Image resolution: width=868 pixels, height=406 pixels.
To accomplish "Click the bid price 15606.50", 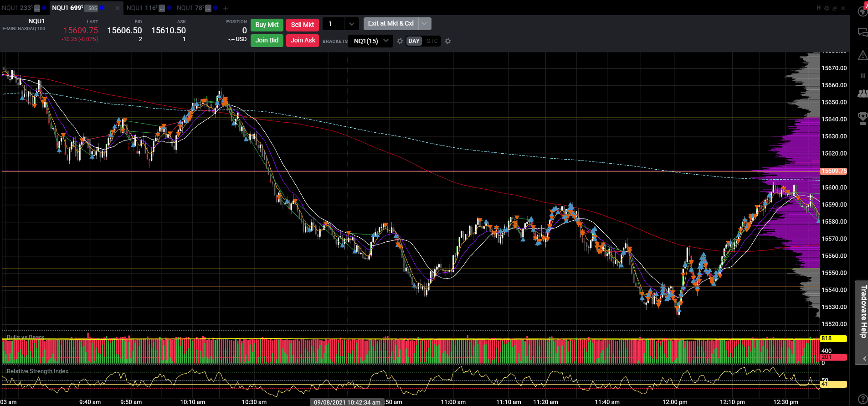I will click(124, 31).
